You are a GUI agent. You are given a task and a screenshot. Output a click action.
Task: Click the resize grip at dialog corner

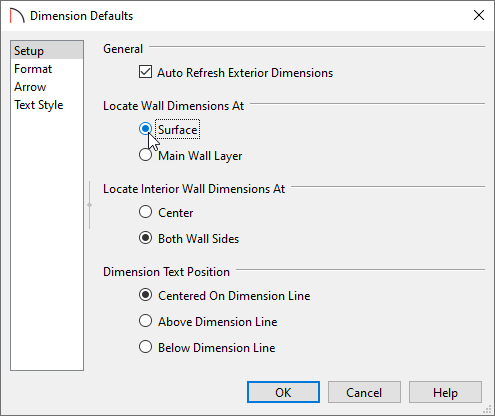tap(487, 409)
